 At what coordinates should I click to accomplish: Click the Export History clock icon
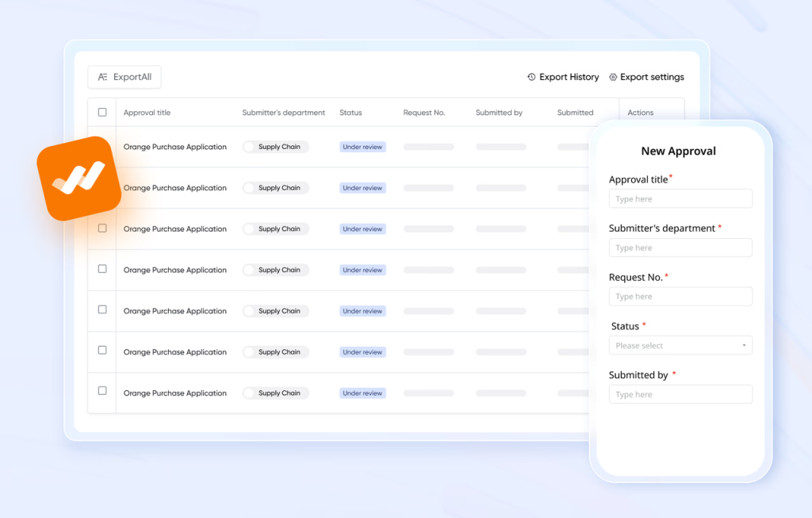pos(531,77)
